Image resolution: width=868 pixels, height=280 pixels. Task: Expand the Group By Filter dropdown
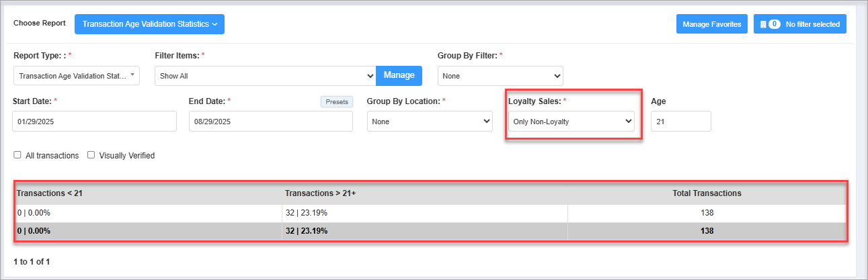click(500, 76)
